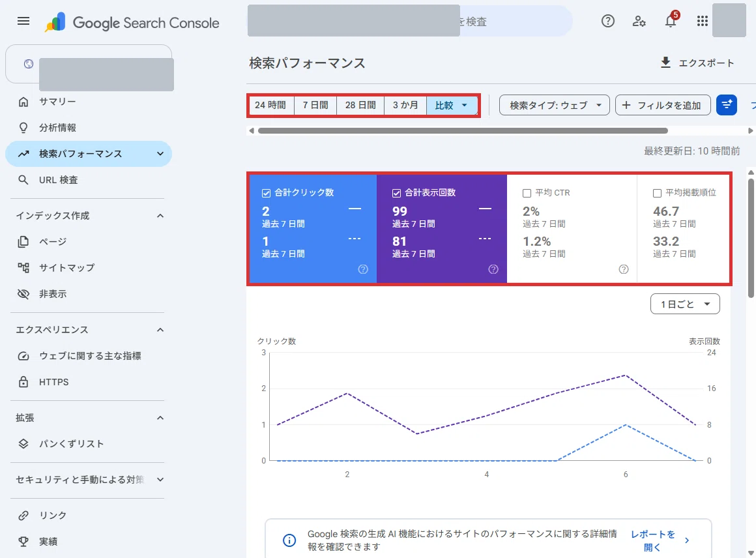The image size is (756, 558).
Task: Click the エクスポート button
Action: 697,63
